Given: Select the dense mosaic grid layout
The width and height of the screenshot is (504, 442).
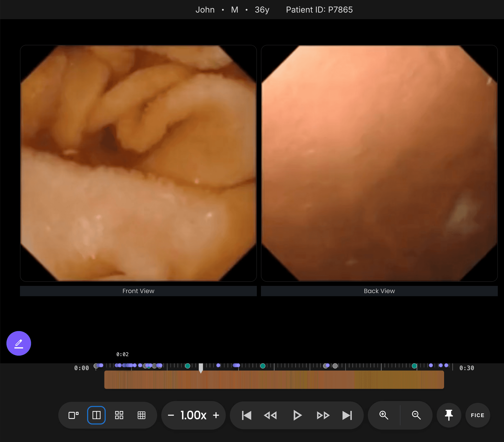Looking at the screenshot, I should tap(141, 415).
